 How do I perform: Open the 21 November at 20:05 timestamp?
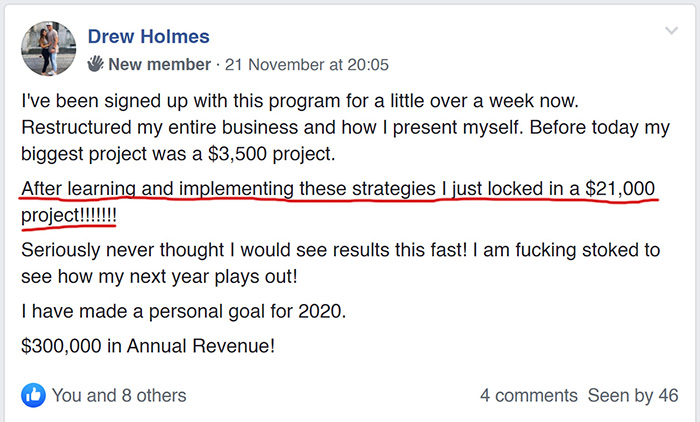[x=307, y=65]
